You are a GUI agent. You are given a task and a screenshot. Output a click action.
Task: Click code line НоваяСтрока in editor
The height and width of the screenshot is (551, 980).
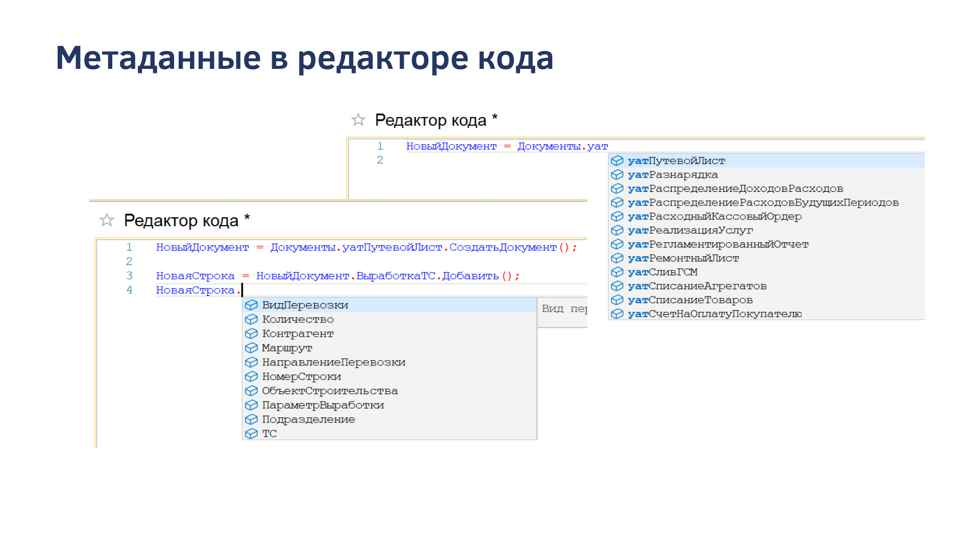point(195,290)
